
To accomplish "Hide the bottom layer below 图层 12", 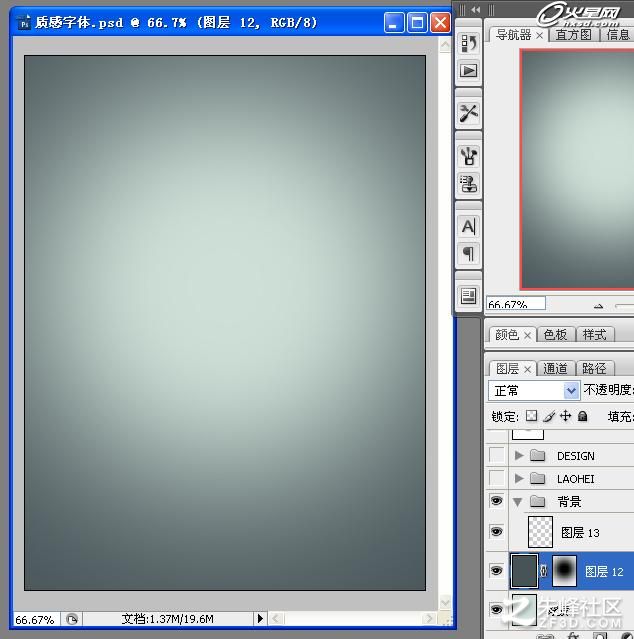I will coord(496,609).
